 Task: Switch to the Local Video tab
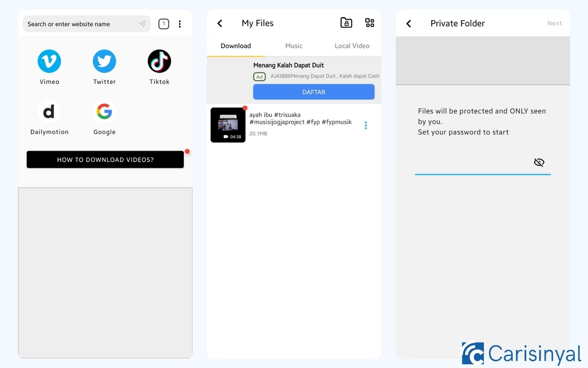pyautogui.click(x=352, y=46)
